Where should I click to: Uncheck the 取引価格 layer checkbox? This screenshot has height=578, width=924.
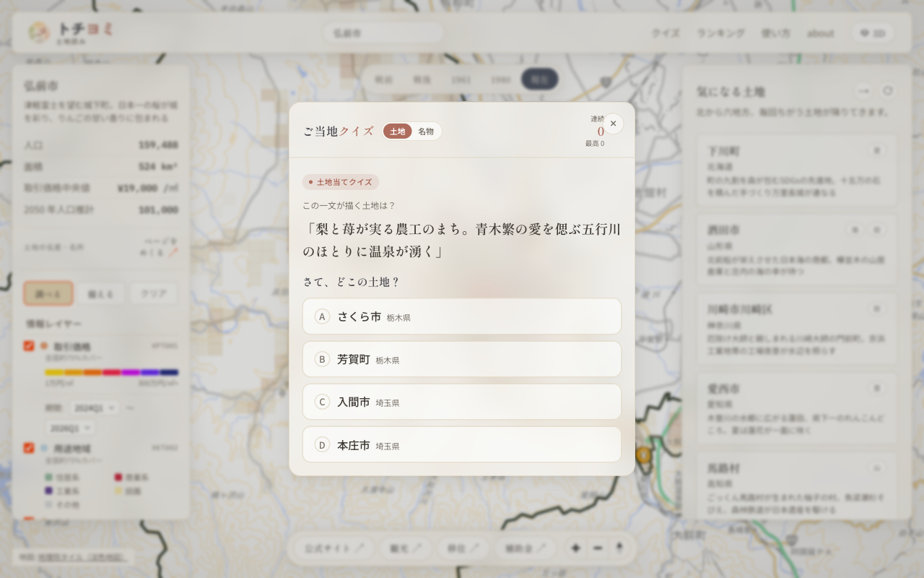(29, 346)
